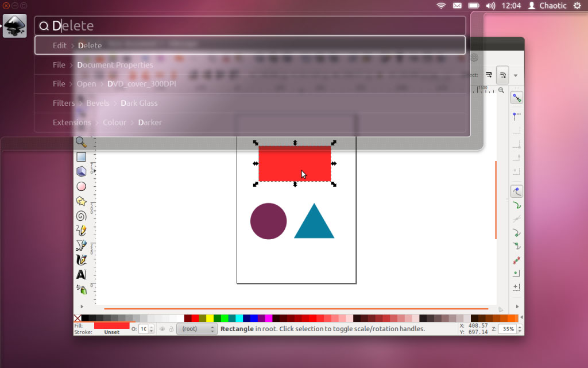The height and width of the screenshot is (368, 588).
Task: Select the Text tool
Action: click(x=81, y=275)
